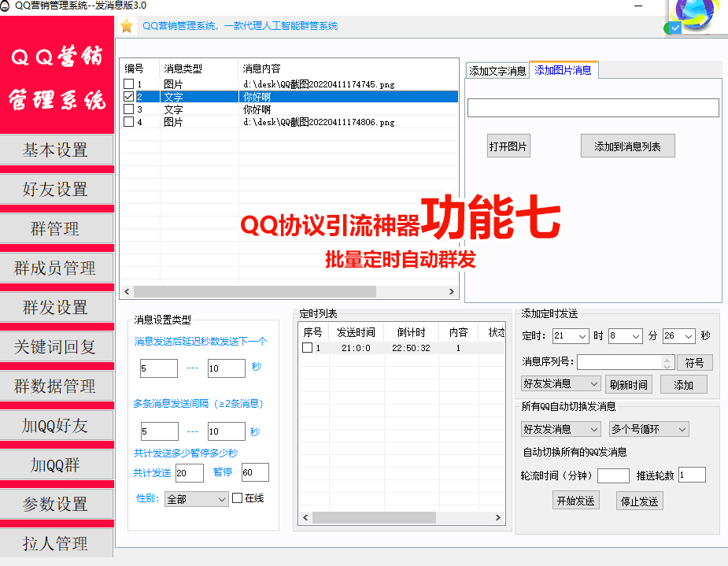This screenshot has width=728, height=566.
Task: Click the message list horizontal scrollbar thumb
Action: 255,291
